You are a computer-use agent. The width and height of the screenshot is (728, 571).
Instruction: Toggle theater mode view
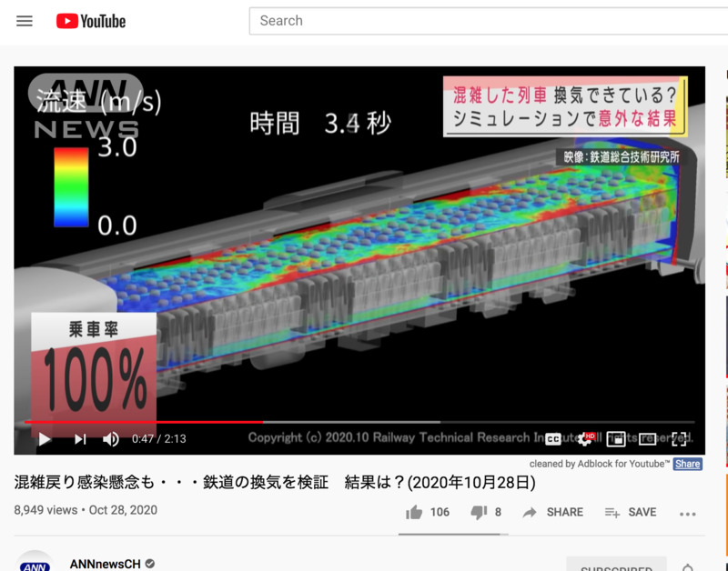[x=647, y=439]
